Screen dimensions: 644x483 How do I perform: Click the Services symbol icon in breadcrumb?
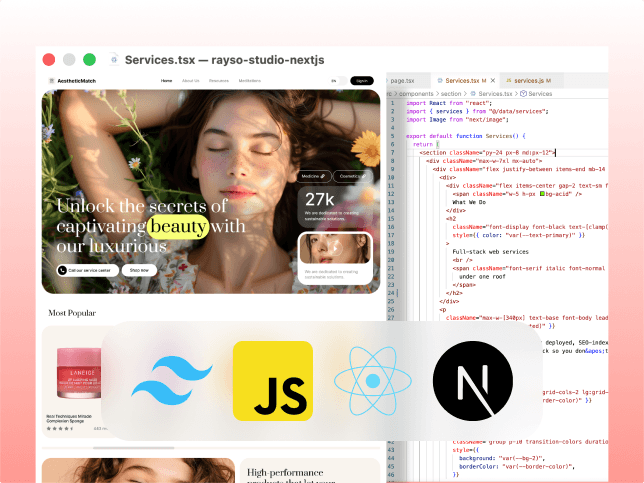(x=523, y=94)
